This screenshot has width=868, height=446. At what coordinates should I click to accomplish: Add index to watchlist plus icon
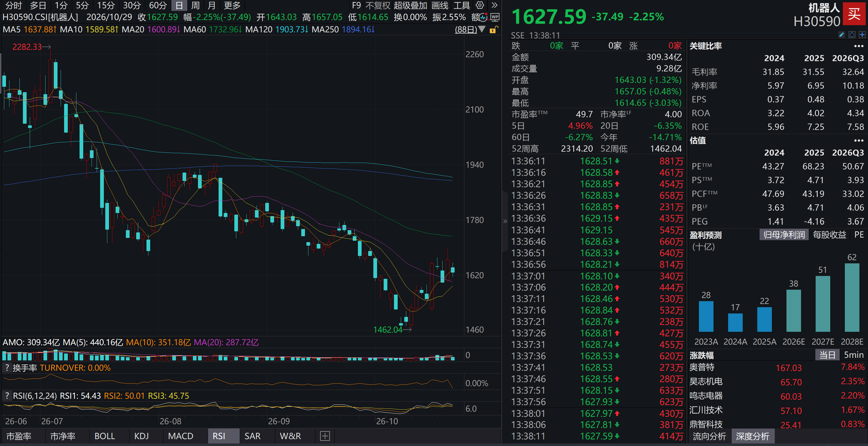862,35
